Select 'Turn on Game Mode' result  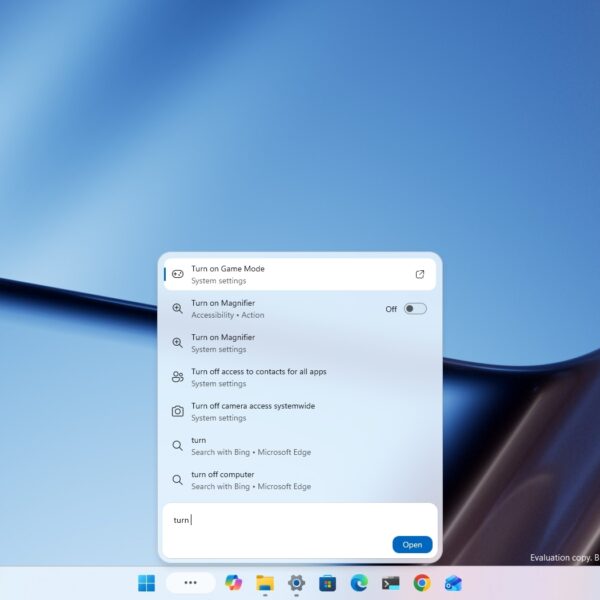[x=300, y=274]
